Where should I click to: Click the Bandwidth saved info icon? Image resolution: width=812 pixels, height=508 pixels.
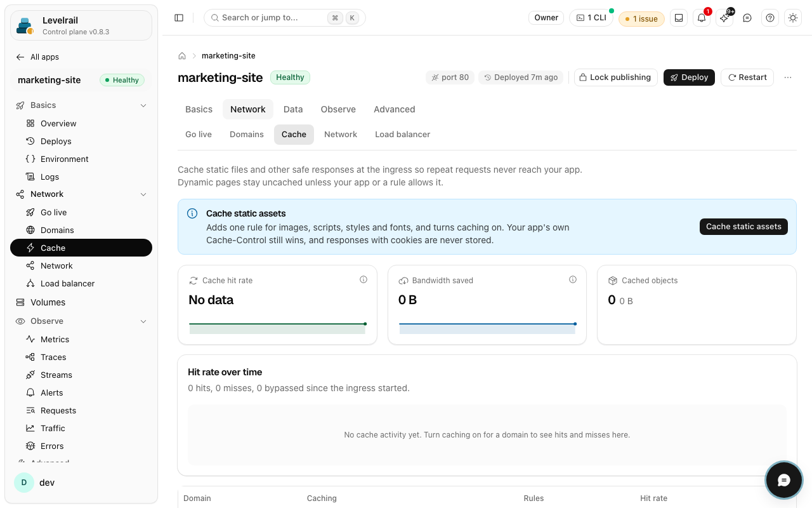573,279
